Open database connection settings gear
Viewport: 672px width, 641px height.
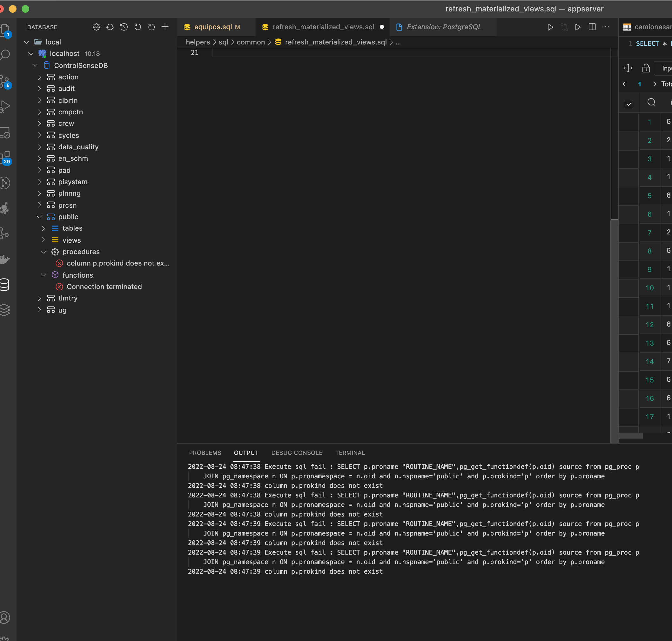point(96,27)
